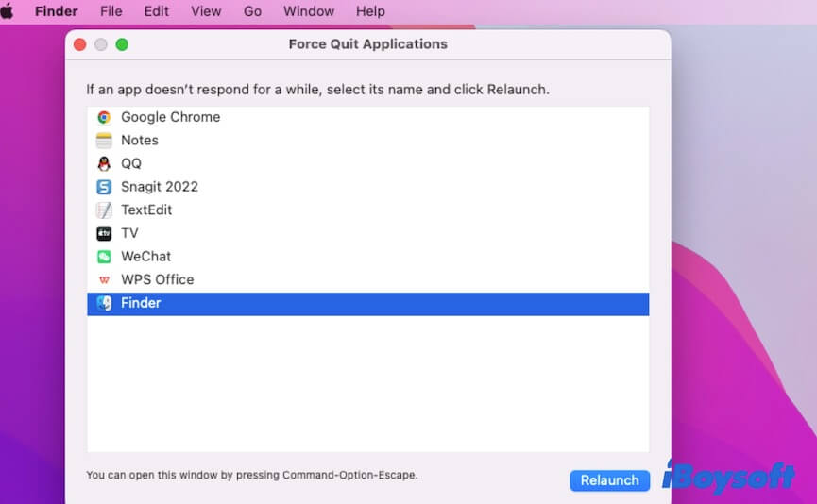
Task: Click the WPS Office icon
Action: [x=104, y=279]
